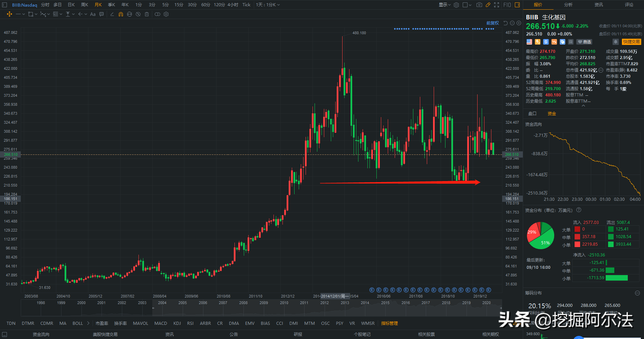Viewport: 644px width, 339px height.
Task: Zoom in chart with plus icon
Action: click(519, 23)
